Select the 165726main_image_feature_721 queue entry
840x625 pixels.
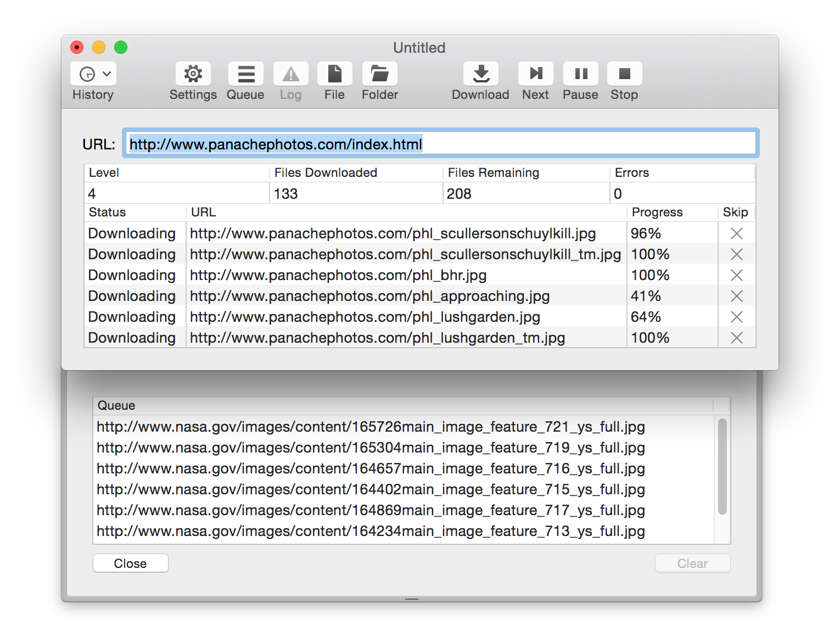(371, 427)
